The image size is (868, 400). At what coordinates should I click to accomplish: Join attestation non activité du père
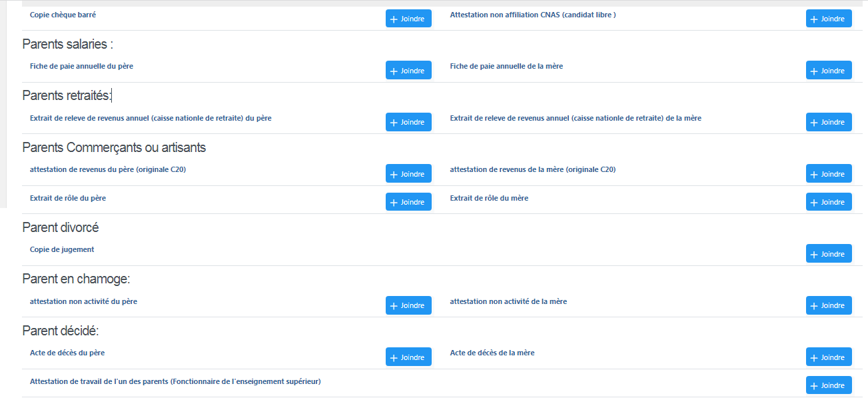click(x=408, y=305)
